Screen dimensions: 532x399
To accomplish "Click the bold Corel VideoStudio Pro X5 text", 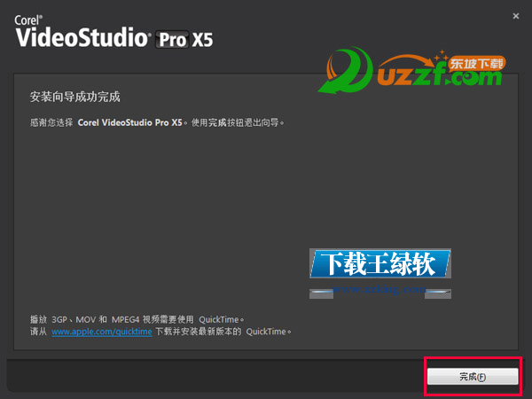I will pos(130,122).
